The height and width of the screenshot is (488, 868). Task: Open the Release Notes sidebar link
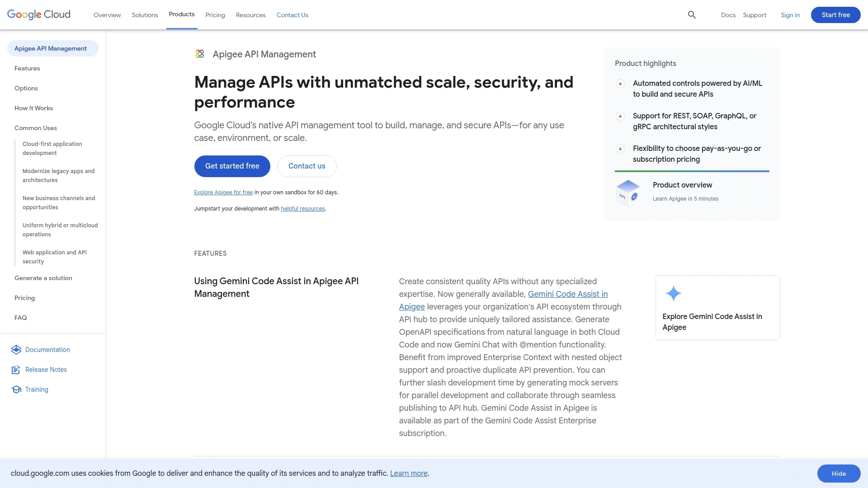pyautogui.click(x=46, y=370)
